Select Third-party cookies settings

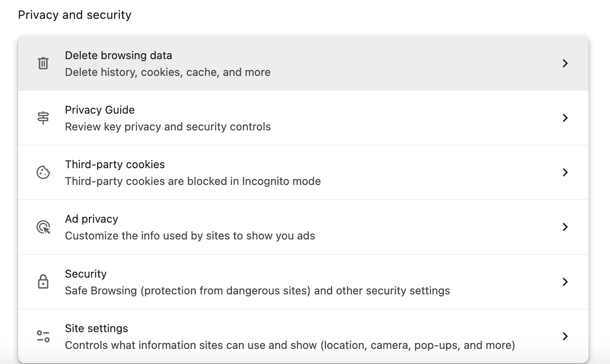click(x=294, y=172)
